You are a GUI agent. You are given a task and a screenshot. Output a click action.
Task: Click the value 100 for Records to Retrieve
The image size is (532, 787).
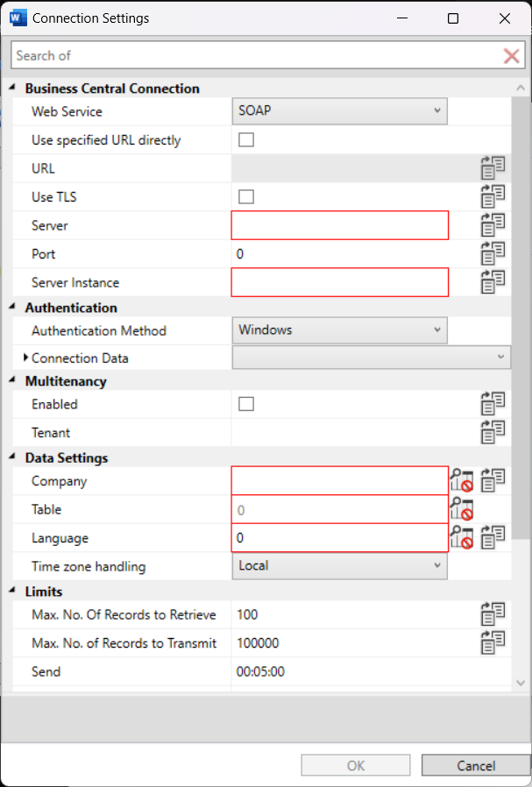click(x=247, y=614)
